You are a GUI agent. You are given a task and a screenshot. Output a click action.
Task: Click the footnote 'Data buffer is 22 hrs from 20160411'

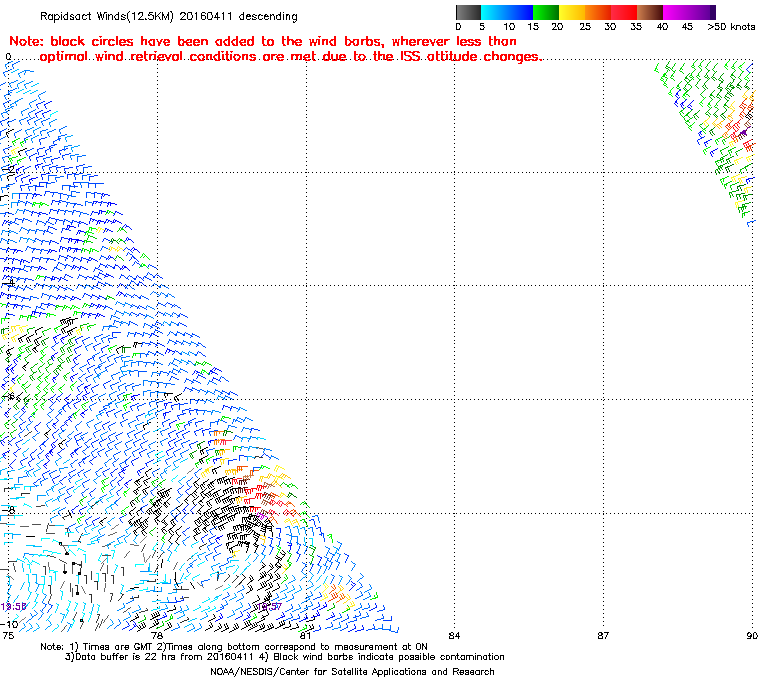pyautogui.click(x=285, y=657)
